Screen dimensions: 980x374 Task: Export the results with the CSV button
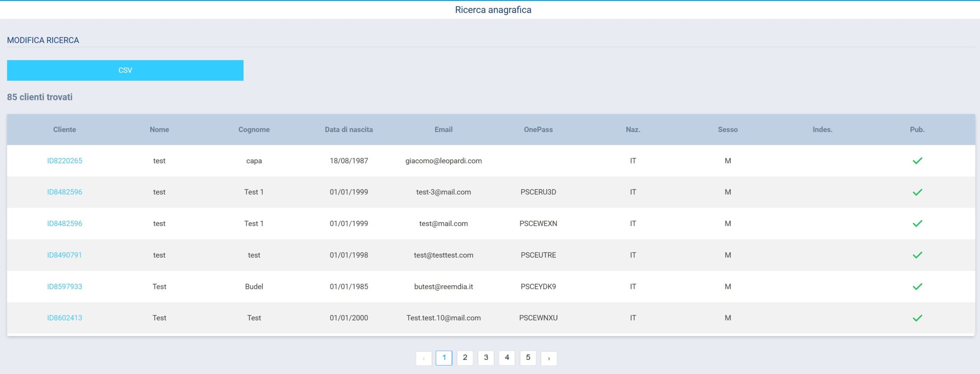tap(125, 71)
